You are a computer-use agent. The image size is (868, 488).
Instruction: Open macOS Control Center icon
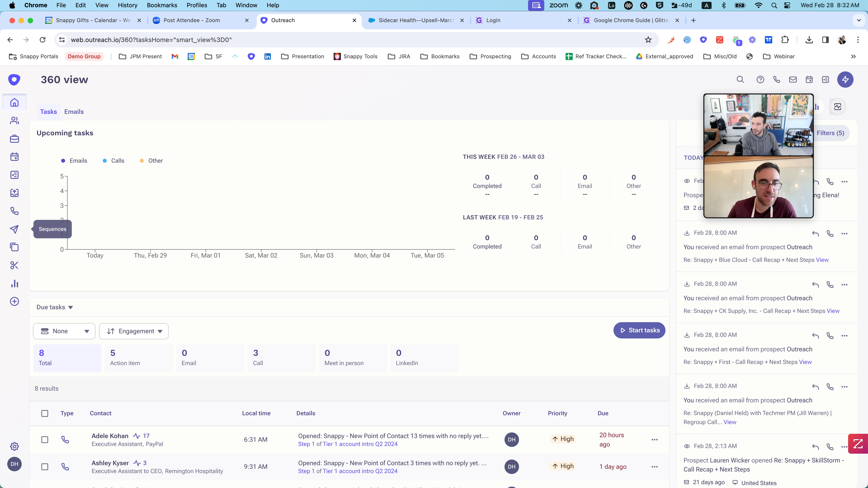click(787, 5)
